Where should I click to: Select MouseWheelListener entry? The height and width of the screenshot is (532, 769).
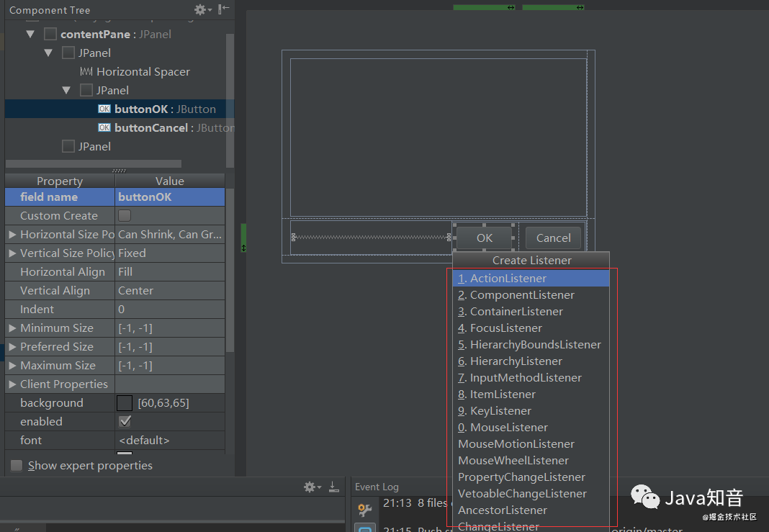[x=531, y=461]
